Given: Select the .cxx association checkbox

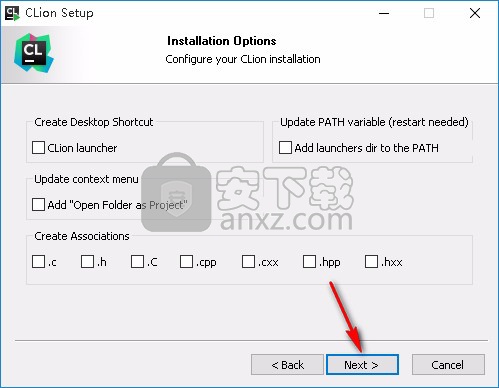Looking at the screenshot, I should pos(248,262).
